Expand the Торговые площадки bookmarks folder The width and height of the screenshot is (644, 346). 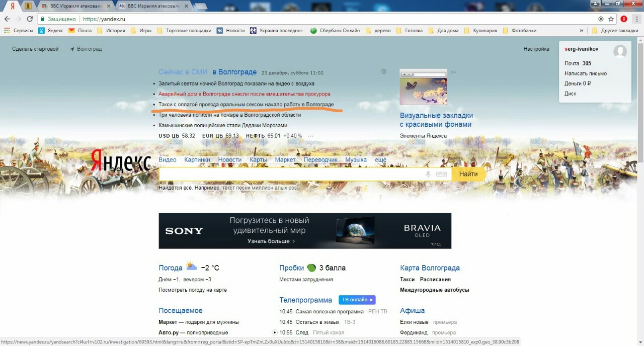[x=184, y=31]
